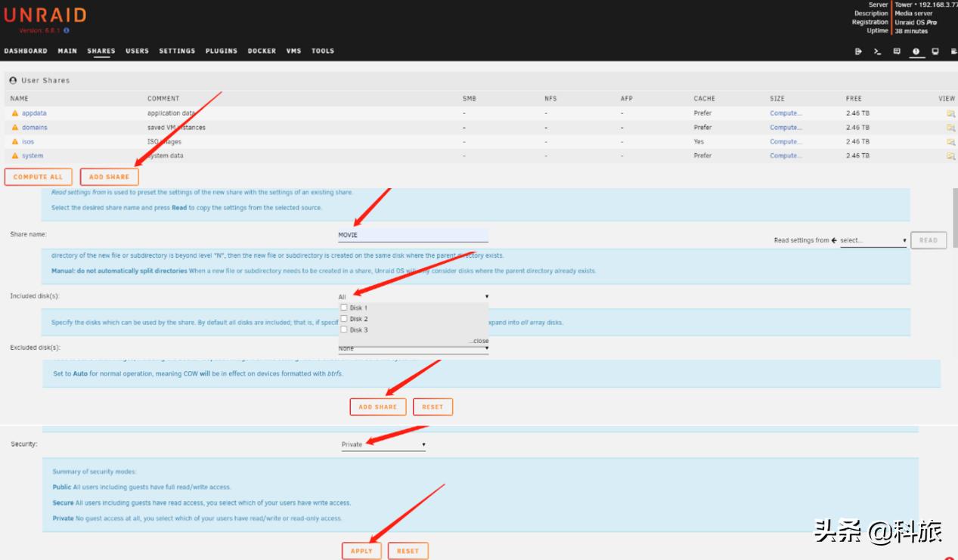Open the appdata share link
Viewport: 958px width, 560px height.
pyautogui.click(x=34, y=113)
